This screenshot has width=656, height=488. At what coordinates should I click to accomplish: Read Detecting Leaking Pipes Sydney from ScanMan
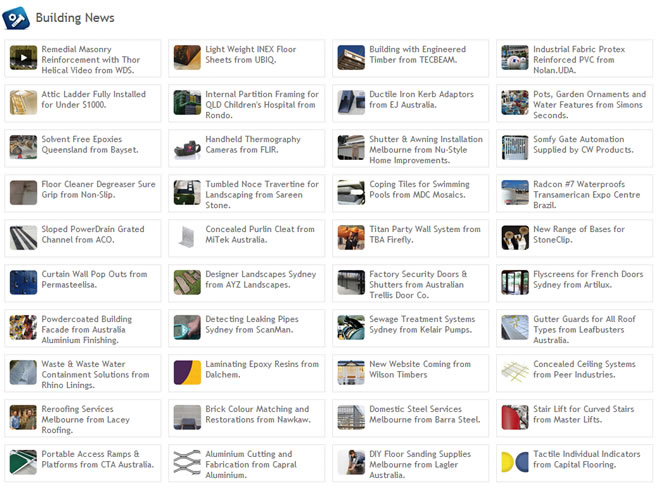click(x=252, y=324)
